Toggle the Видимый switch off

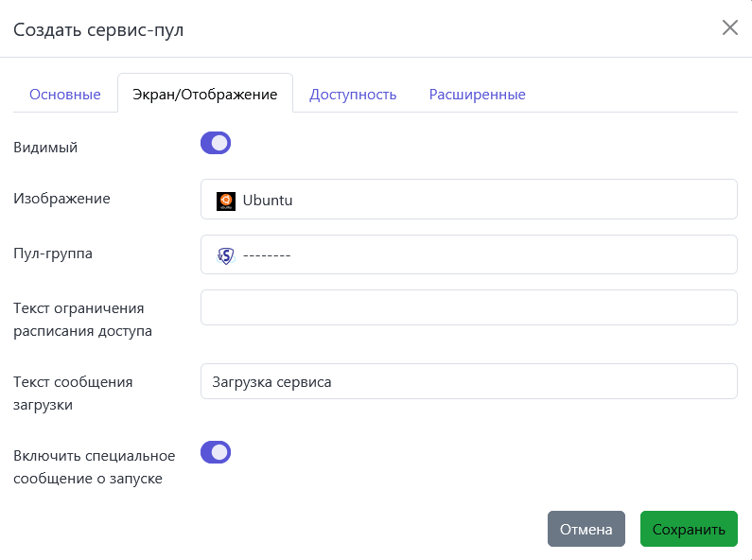tap(216, 143)
